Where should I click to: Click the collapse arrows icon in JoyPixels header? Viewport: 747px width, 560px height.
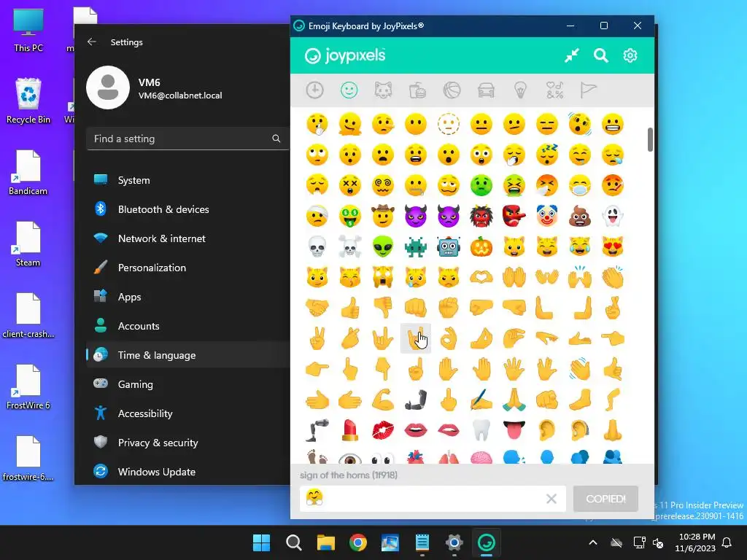click(x=572, y=55)
